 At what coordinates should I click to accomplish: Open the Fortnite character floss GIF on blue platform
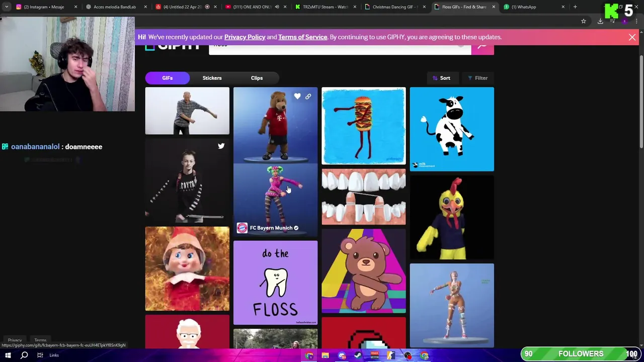coord(452,305)
